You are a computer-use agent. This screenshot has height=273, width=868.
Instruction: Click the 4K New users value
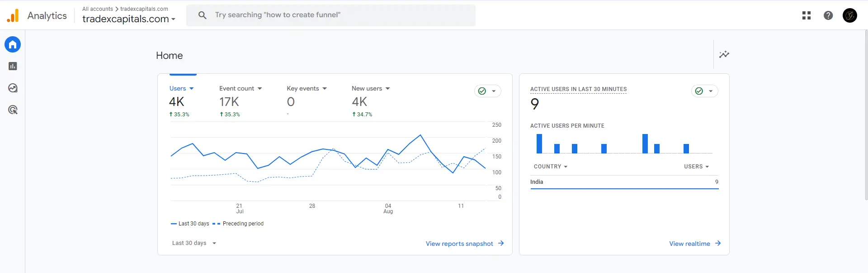(x=359, y=102)
